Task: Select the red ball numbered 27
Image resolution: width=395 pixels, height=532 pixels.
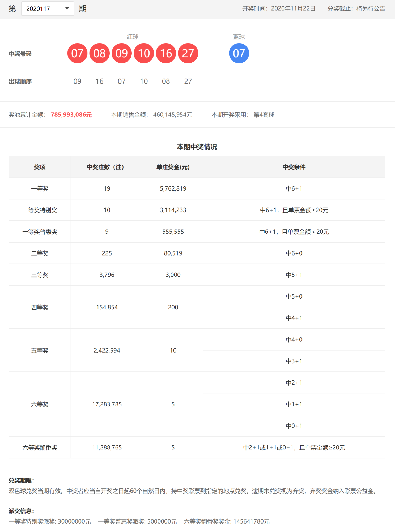Action: click(188, 53)
